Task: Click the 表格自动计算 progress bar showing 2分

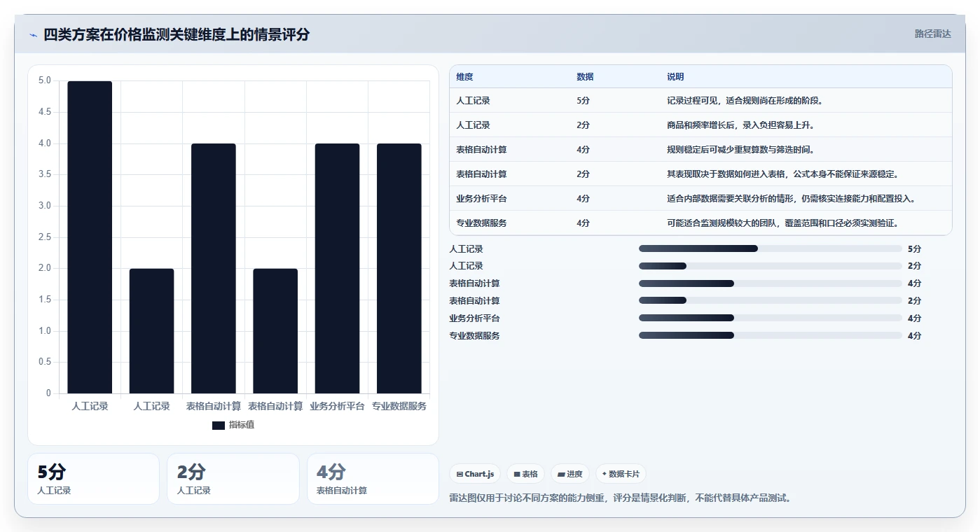Action: (x=770, y=301)
